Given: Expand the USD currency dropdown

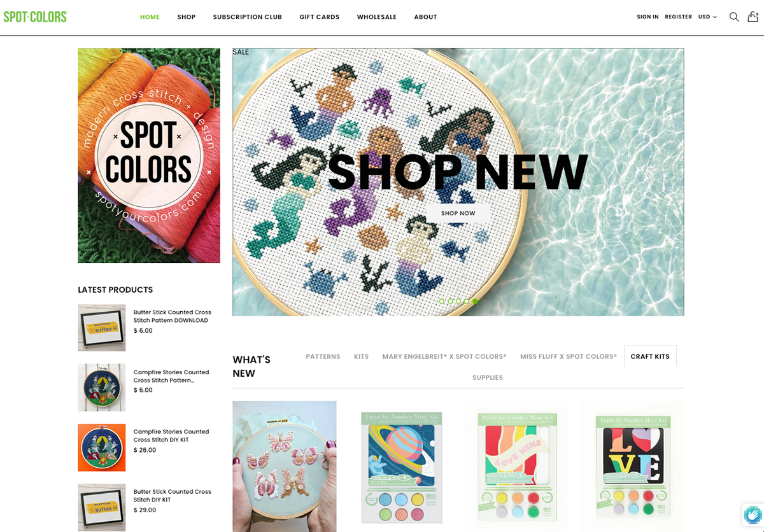Looking at the screenshot, I should [x=707, y=17].
